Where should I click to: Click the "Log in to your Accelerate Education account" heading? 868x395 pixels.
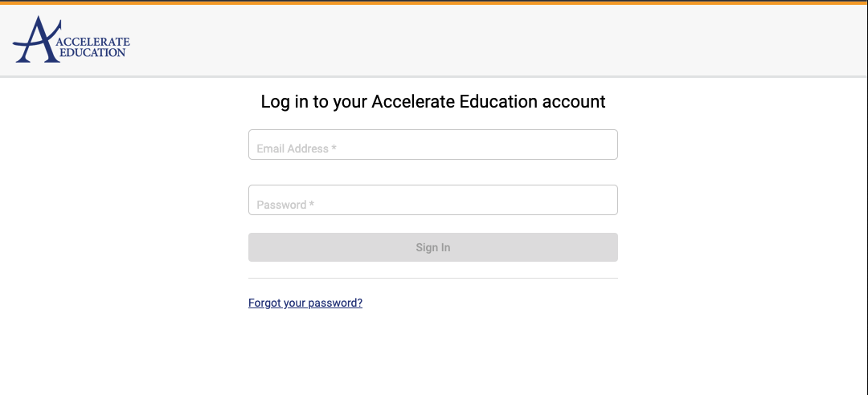(433, 102)
